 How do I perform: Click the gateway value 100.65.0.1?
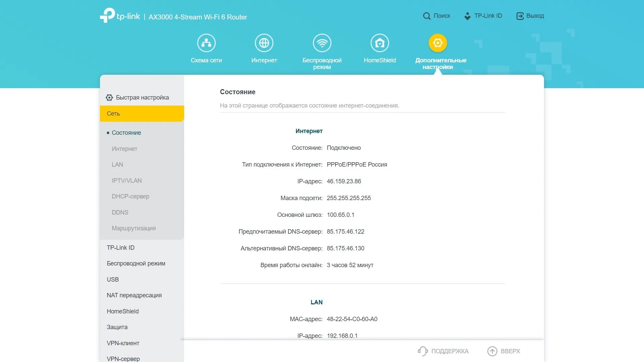tap(340, 215)
